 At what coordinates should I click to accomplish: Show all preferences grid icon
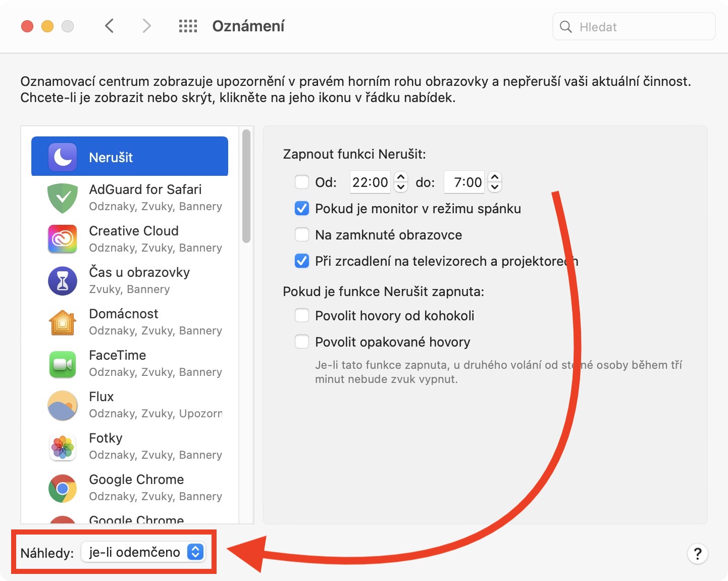tap(188, 26)
